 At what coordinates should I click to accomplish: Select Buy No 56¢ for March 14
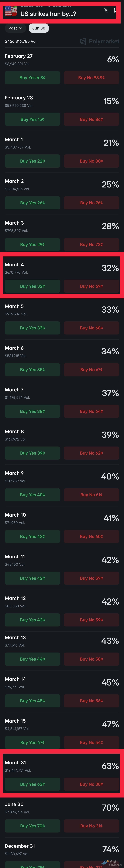pyautogui.click(x=91, y=701)
